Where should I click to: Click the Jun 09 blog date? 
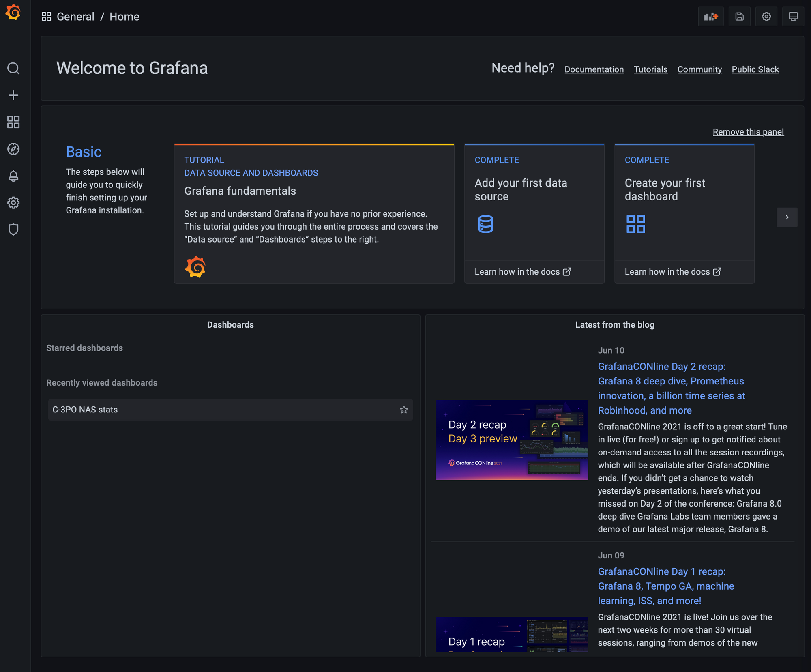pos(611,556)
